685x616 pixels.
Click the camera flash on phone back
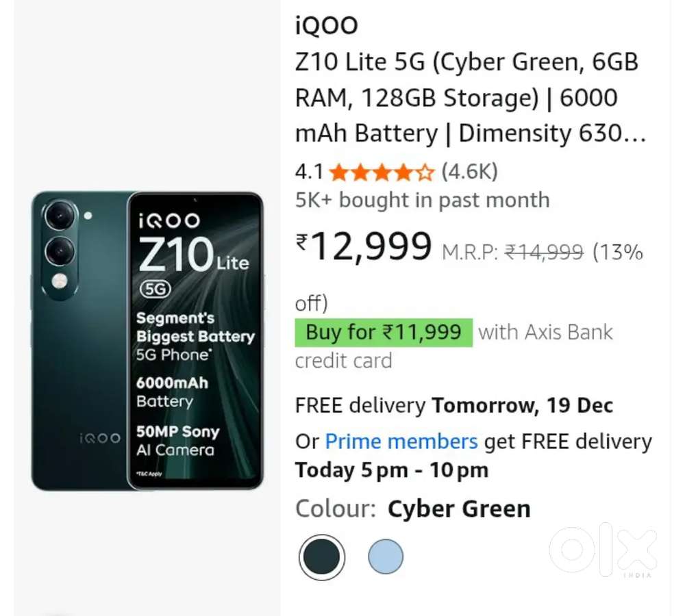[60, 281]
